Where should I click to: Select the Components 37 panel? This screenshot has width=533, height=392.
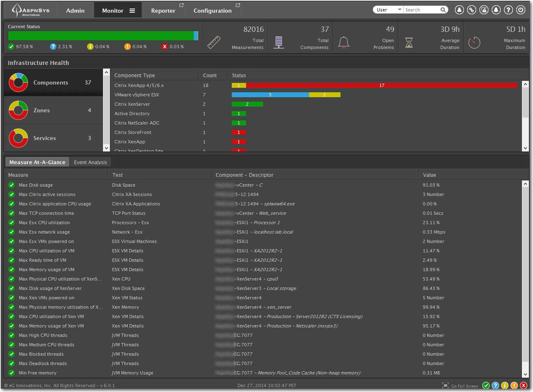(54, 82)
